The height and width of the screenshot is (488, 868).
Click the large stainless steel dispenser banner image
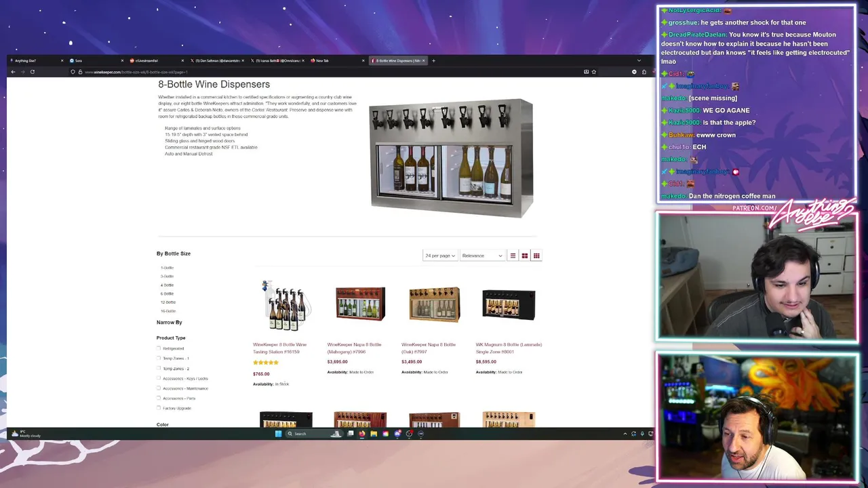[x=451, y=158]
